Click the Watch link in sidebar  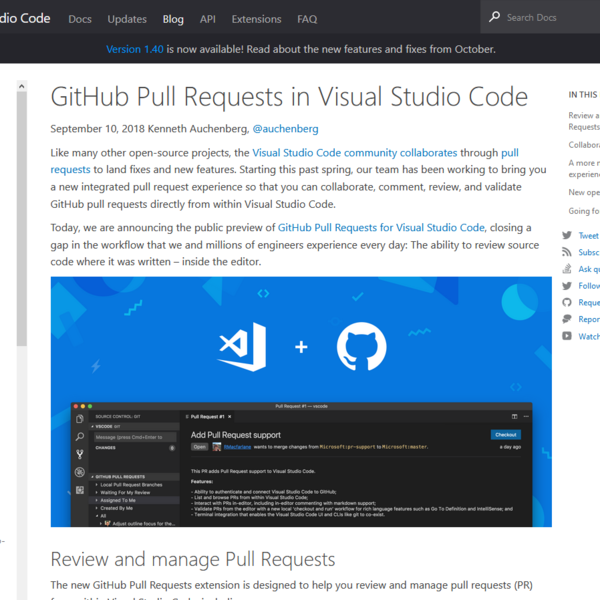[589, 336]
